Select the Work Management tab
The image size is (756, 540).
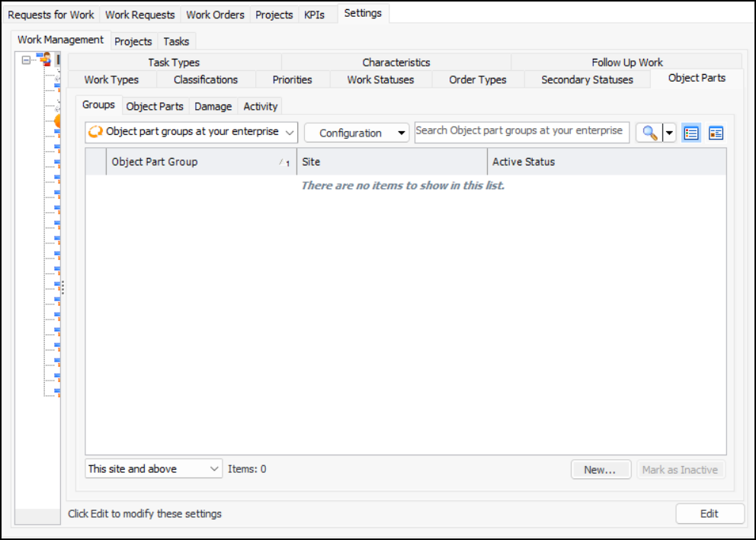(x=61, y=40)
